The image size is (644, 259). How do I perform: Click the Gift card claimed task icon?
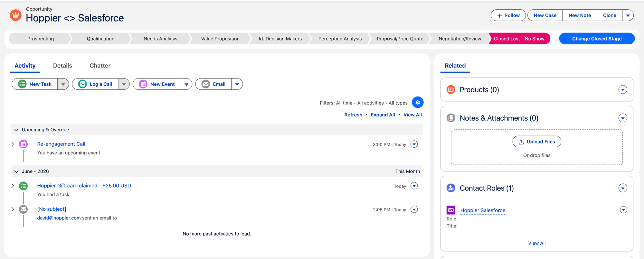[23, 186]
